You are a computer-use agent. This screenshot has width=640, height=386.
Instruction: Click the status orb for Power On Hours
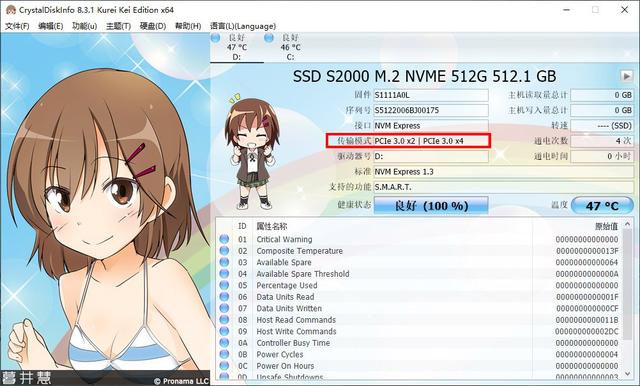[x=224, y=366]
